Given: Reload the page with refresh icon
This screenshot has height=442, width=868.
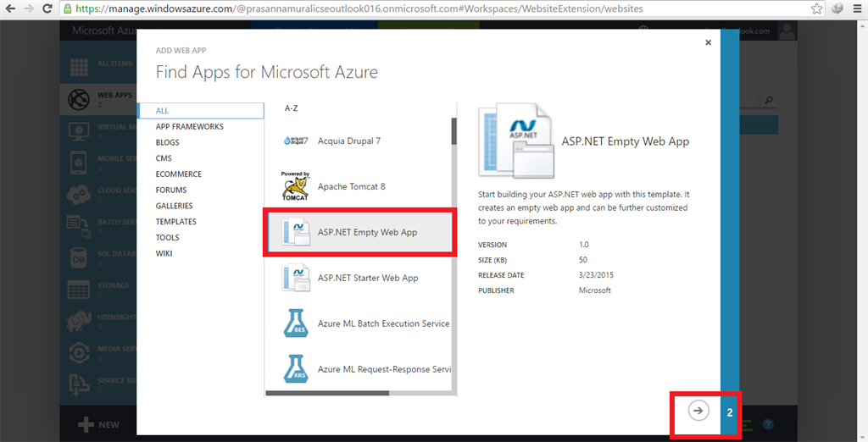Looking at the screenshot, I should pos(47,8).
